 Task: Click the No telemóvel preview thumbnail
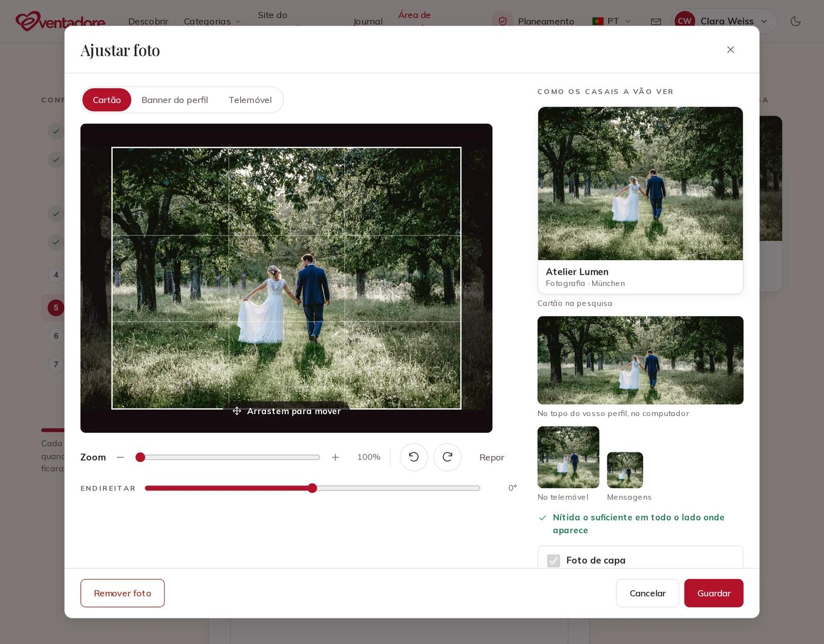pyautogui.click(x=568, y=457)
